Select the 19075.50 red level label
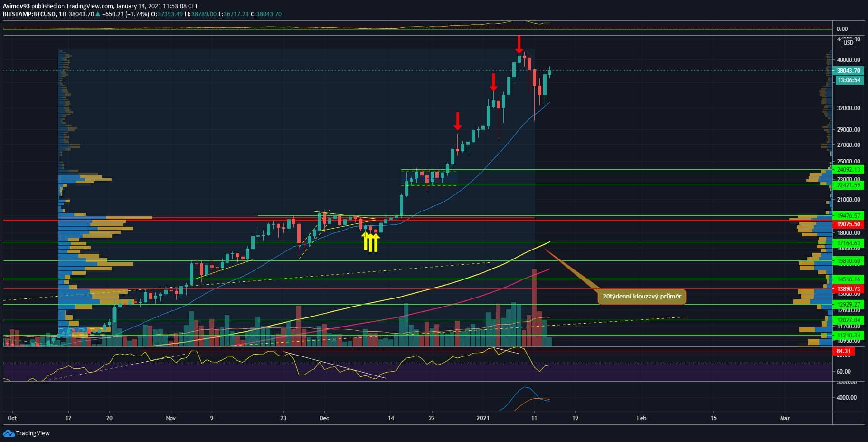 coord(849,224)
